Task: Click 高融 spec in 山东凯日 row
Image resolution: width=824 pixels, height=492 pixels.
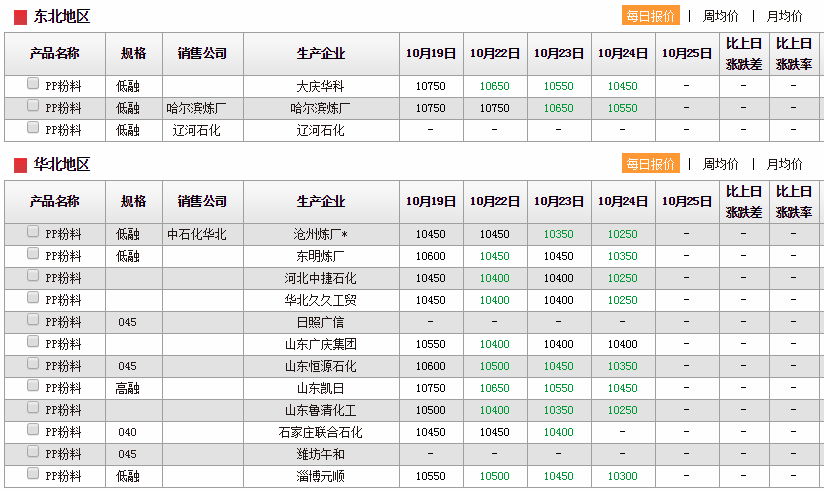Action: 128,388
